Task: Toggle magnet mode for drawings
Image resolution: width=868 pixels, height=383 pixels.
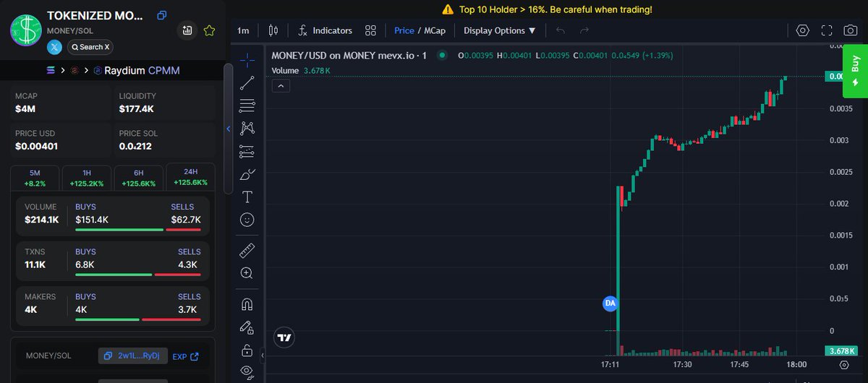Action: 247,304
